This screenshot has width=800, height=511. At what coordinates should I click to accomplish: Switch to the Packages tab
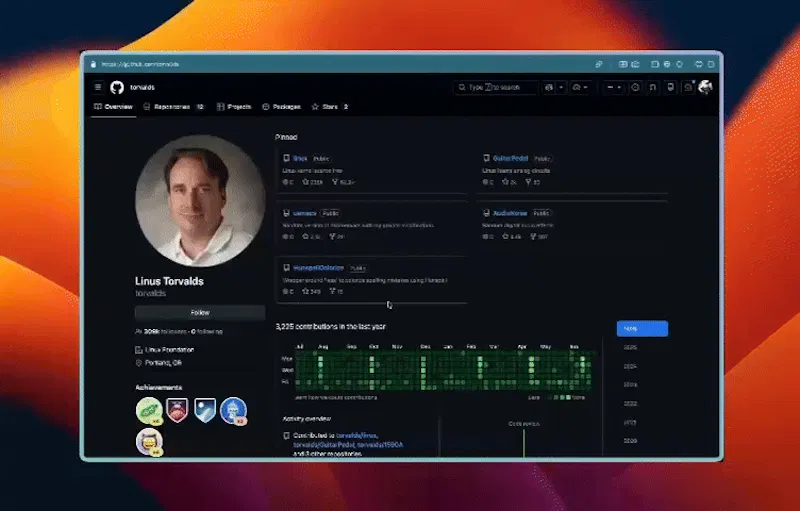[x=282, y=107]
